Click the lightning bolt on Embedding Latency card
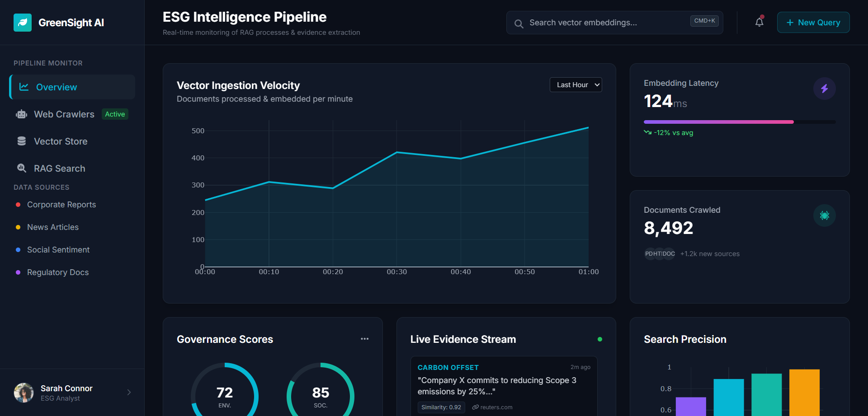This screenshot has width=868, height=416. pyautogui.click(x=824, y=89)
